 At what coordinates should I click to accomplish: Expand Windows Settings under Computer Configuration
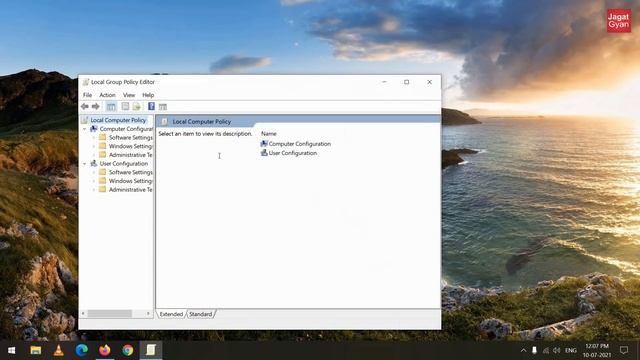(94, 146)
